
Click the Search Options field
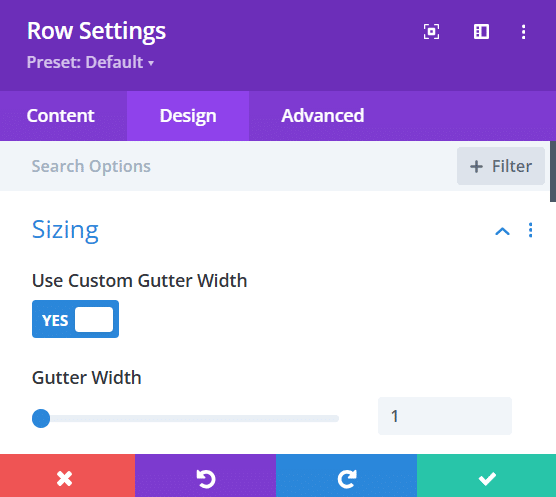[x=227, y=166]
